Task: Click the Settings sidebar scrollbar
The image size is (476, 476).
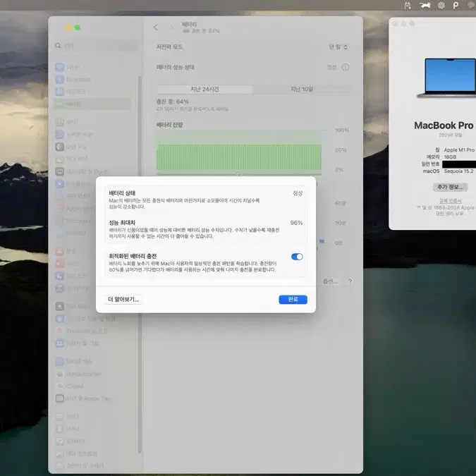Action: 140,264
